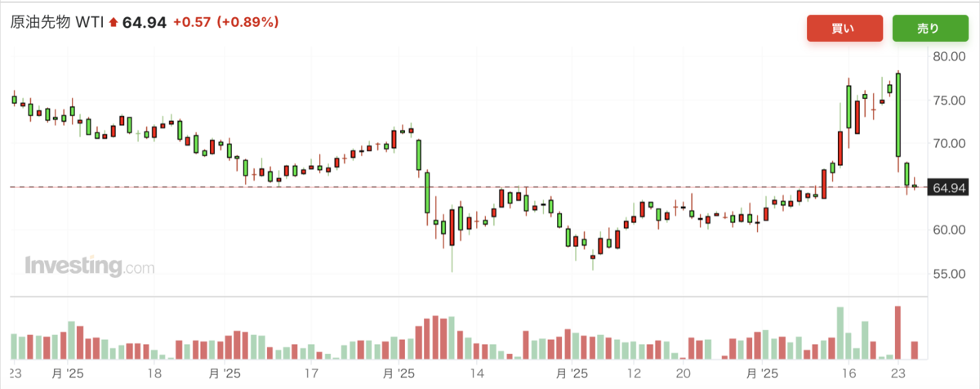Image resolution: width=980 pixels, height=389 pixels.
Task: Select the +0.57 (+0.89%) change value
Action: (225, 22)
